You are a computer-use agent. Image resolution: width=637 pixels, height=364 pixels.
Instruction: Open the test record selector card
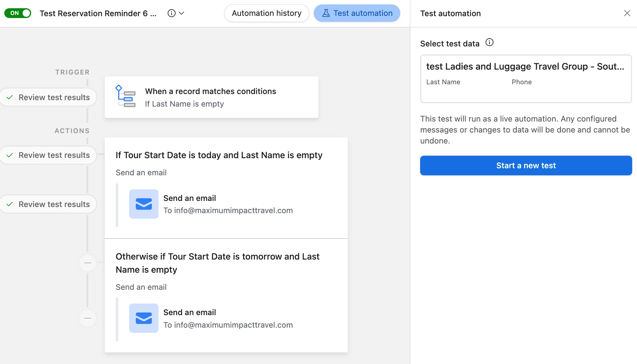tap(526, 78)
